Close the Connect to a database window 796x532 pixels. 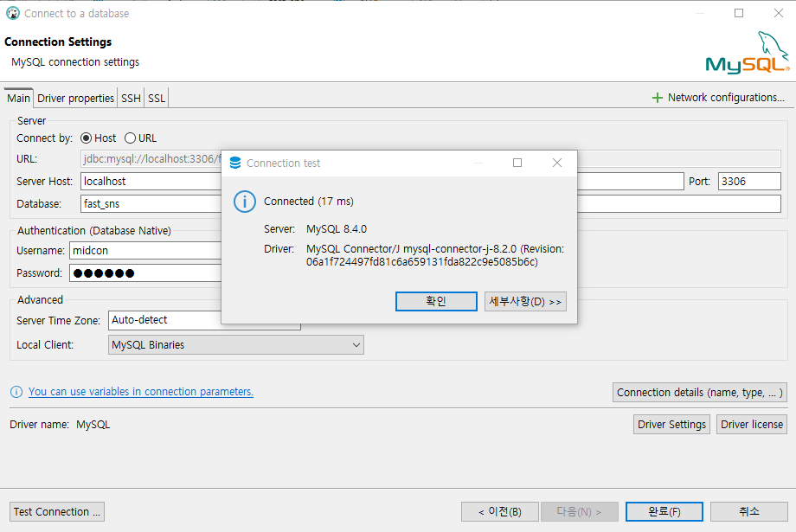(x=778, y=13)
